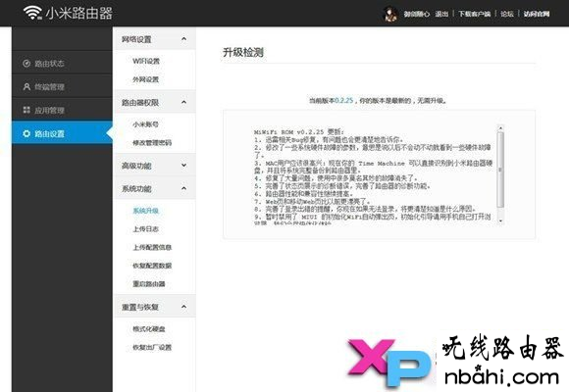
Task: Click the user avatar picture
Action: (x=390, y=14)
